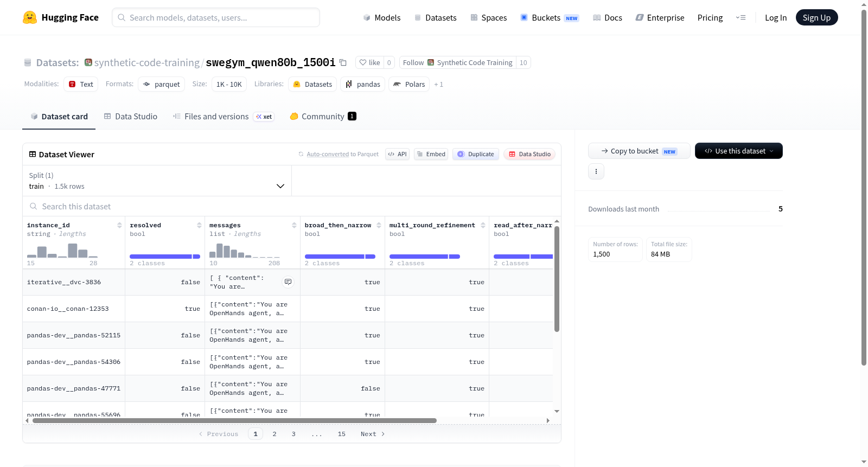Select the cell pandas-dev__pandas-52115
The height and width of the screenshot is (467, 868).
click(x=74, y=335)
